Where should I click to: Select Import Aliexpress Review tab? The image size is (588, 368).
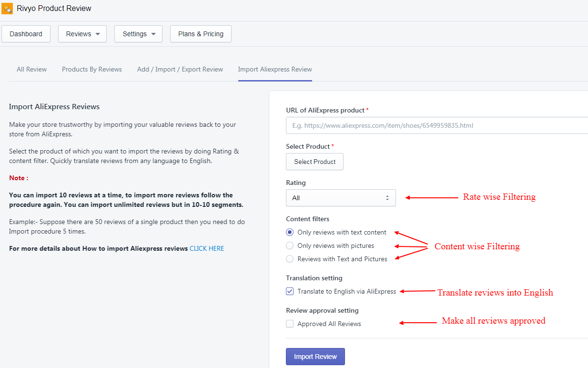(x=275, y=69)
